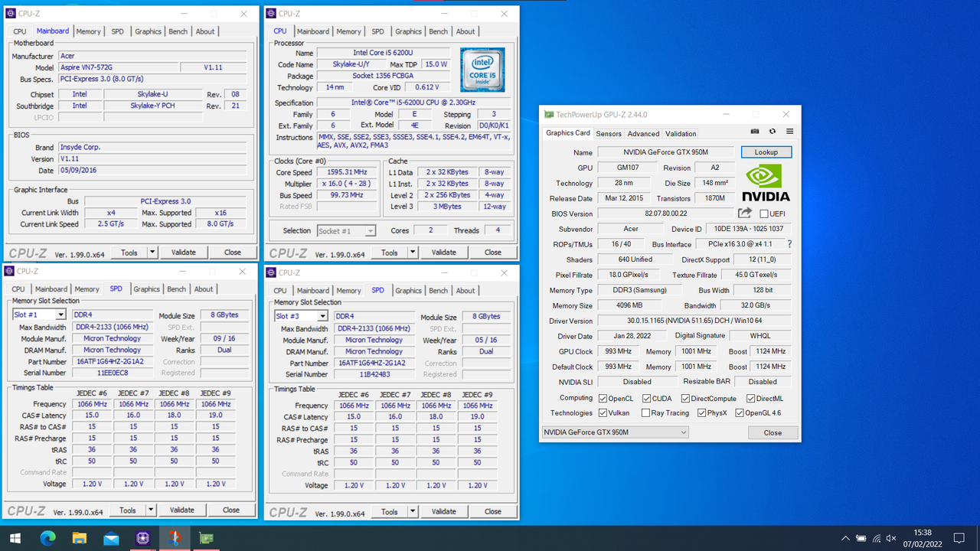This screenshot has height=551, width=980.
Task: Expand Tools arrow in Mainboard window
Action: [x=152, y=252]
